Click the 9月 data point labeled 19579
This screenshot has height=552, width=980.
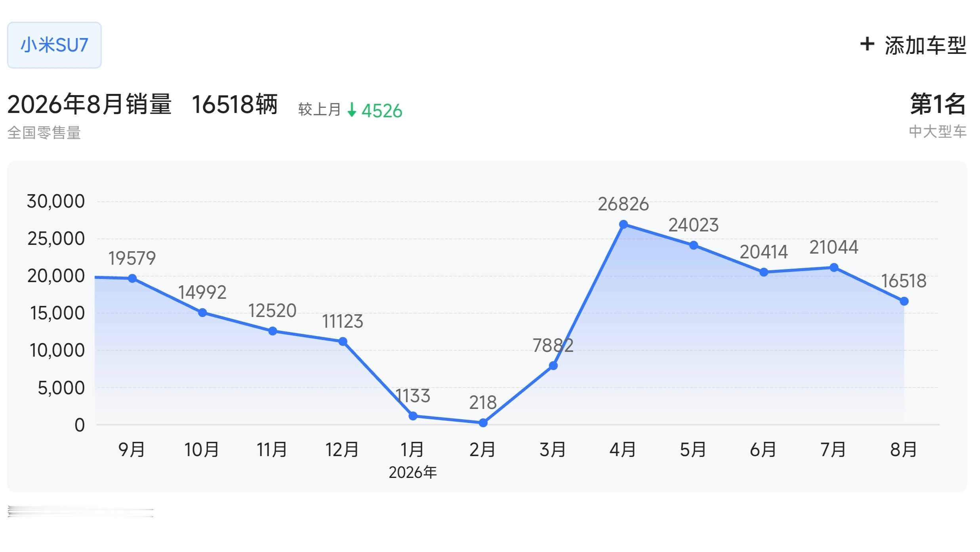tap(132, 279)
